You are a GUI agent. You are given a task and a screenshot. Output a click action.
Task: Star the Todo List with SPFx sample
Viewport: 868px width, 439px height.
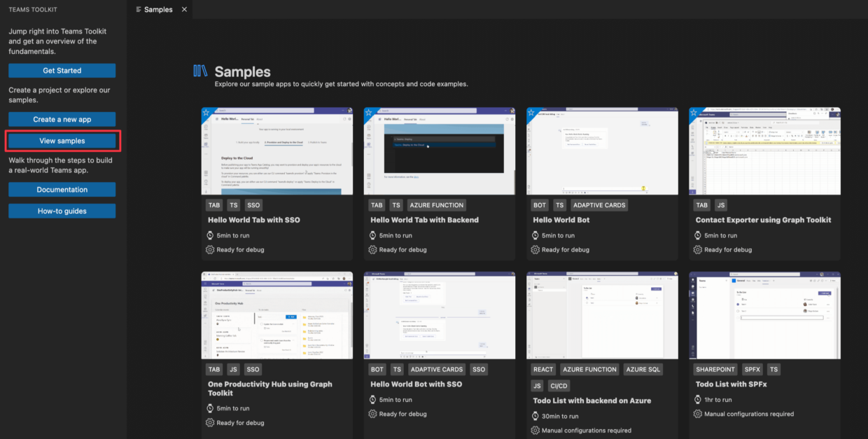(694, 276)
